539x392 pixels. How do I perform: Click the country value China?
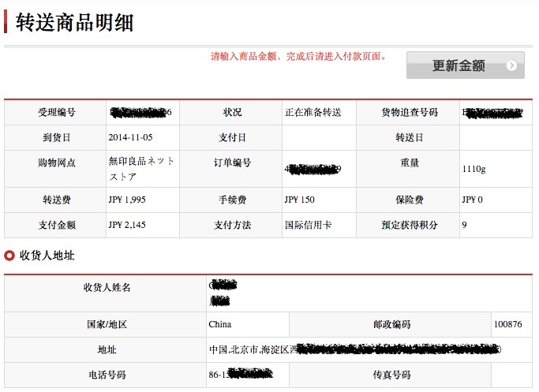pos(220,324)
